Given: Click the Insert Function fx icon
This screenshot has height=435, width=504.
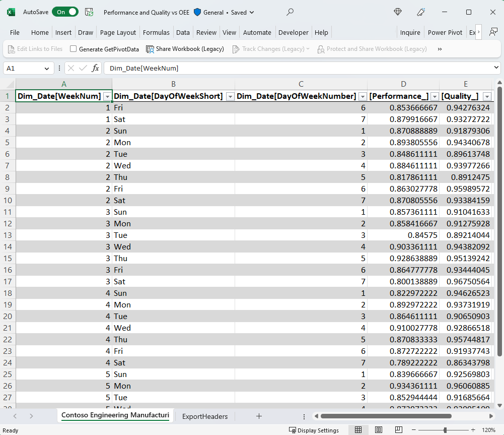Looking at the screenshot, I should pos(96,68).
